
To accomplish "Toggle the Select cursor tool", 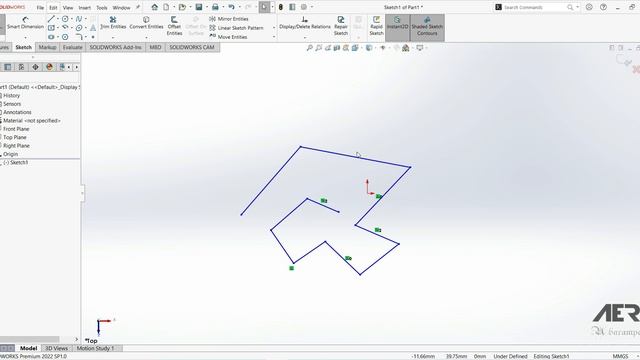I will click(x=264, y=7).
